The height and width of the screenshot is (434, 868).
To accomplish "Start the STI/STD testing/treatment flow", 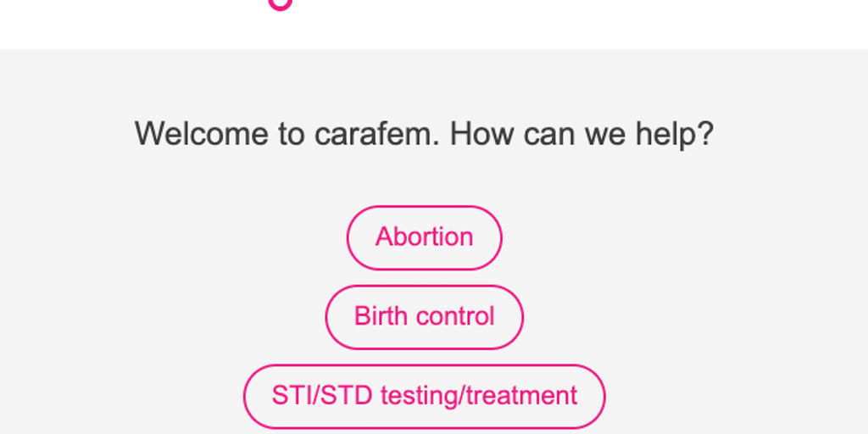I will 424,396.
